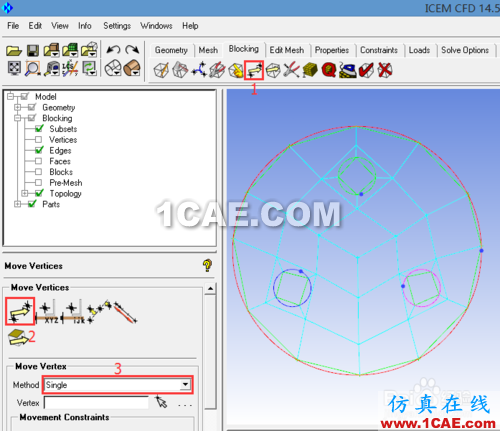The image size is (500, 431).
Task: Toggle the Pre-Mesh checkbox
Action: click(x=38, y=182)
